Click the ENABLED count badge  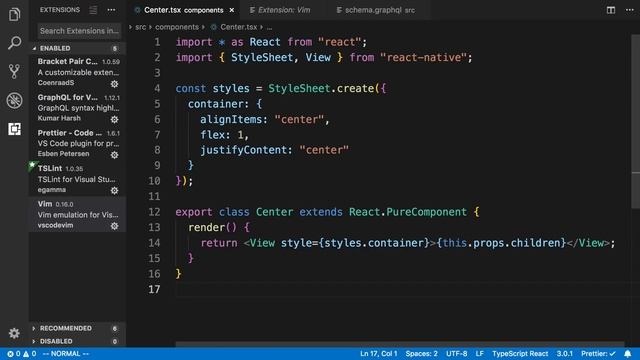click(115, 48)
